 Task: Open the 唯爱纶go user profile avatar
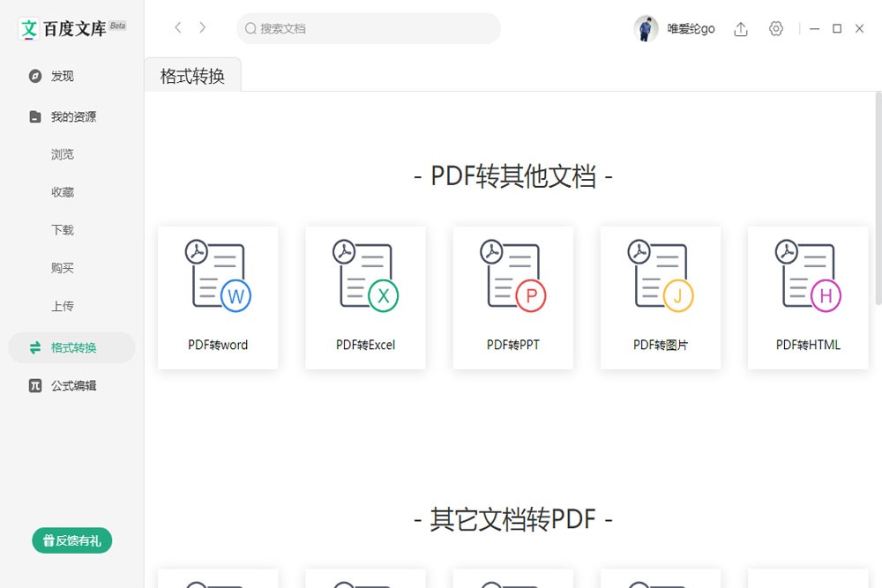point(647,28)
